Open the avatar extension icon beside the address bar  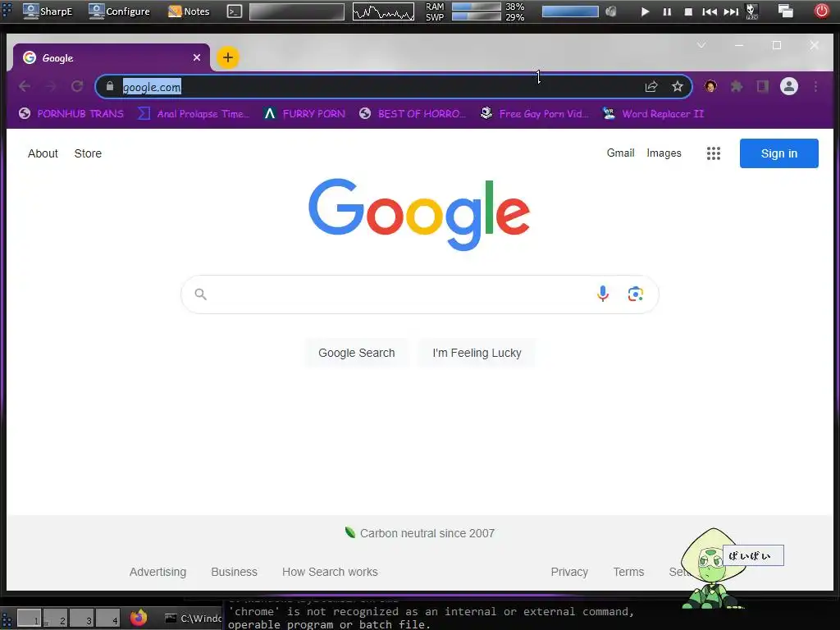coord(710,86)
